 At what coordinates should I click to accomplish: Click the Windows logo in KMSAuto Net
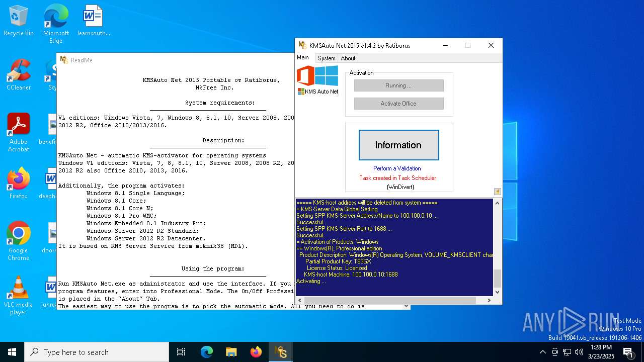(327, 76)
